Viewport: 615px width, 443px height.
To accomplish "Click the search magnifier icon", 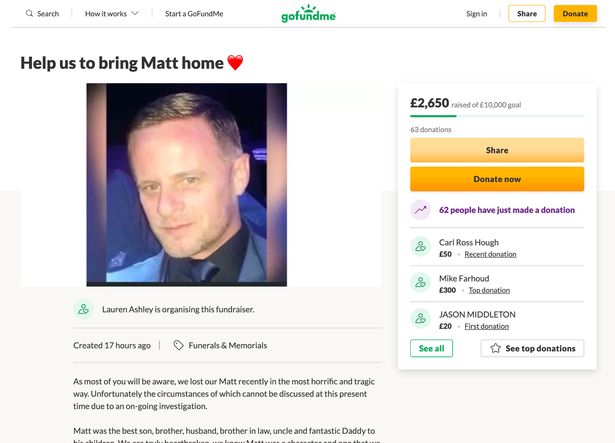I will tap(28, 14).
